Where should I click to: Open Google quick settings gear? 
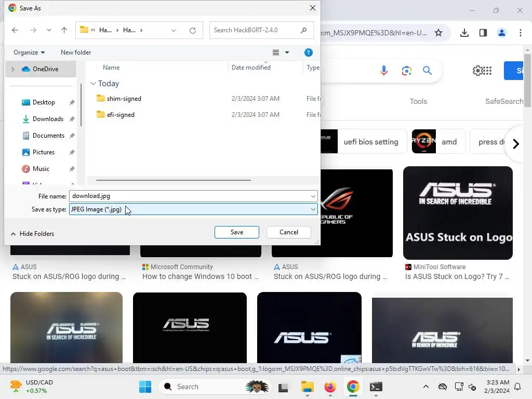point(478,71)
